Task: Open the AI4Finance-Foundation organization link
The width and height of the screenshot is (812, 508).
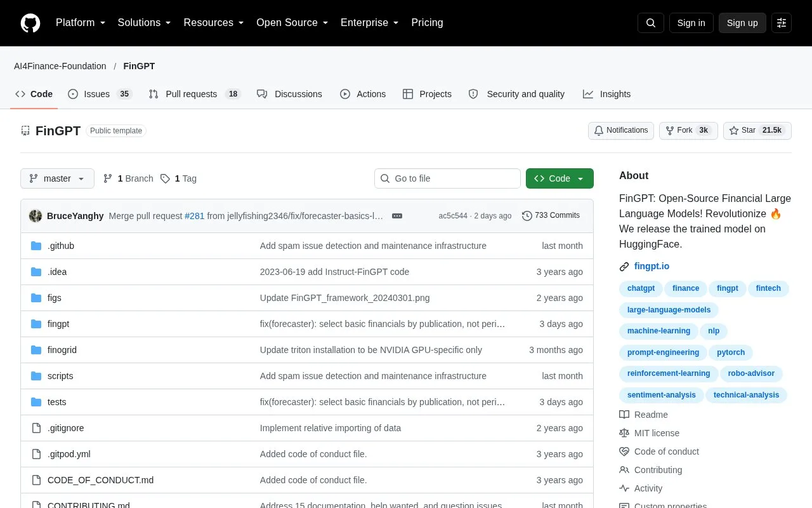Action: pos(60,66)
